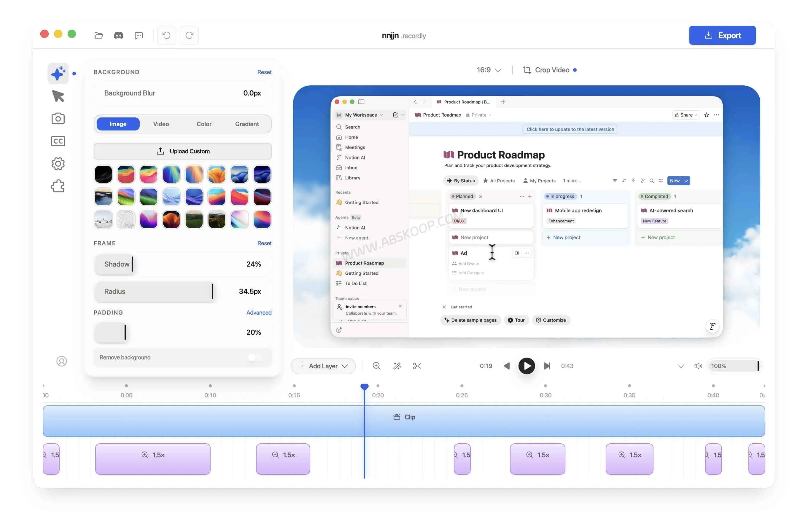Play the video with the play button

[526, 366]
